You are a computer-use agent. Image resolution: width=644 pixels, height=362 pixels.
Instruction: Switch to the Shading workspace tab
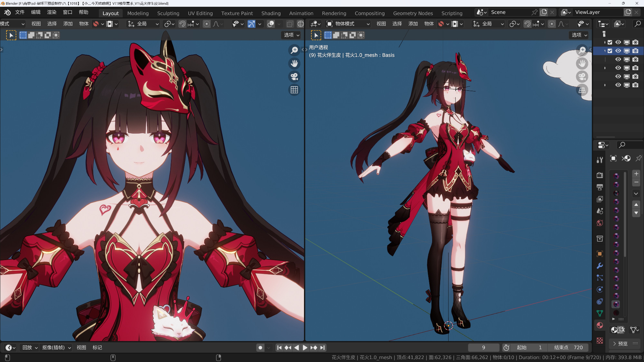coord(271,13)
